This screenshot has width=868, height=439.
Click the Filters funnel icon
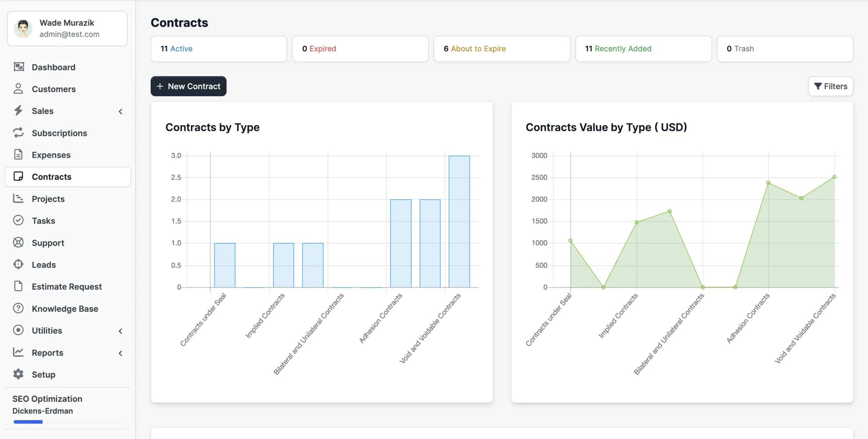point(817,86)
